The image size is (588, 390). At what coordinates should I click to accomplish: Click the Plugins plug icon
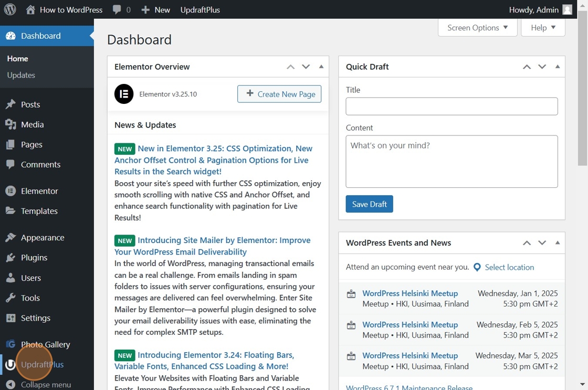[10, 258]
